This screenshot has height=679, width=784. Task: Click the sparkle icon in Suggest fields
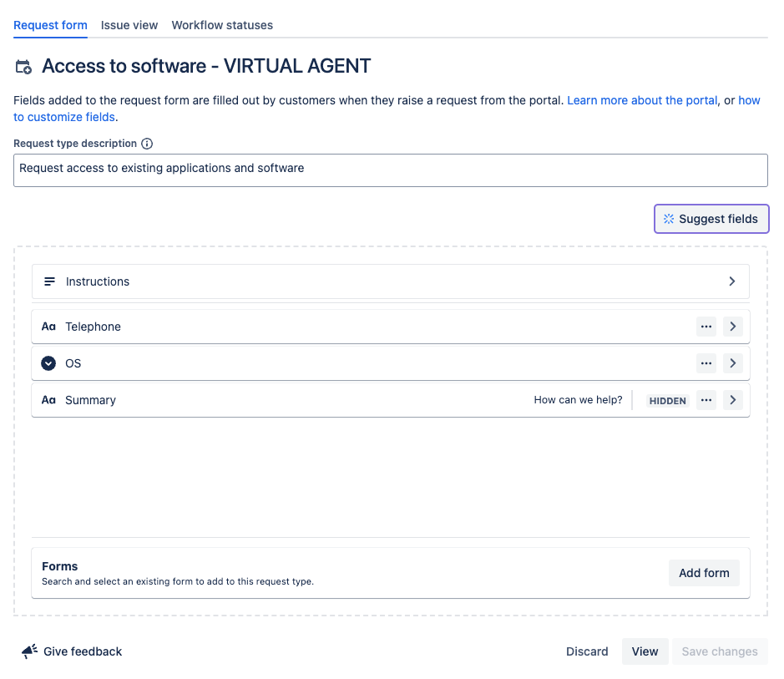point(669,219)
